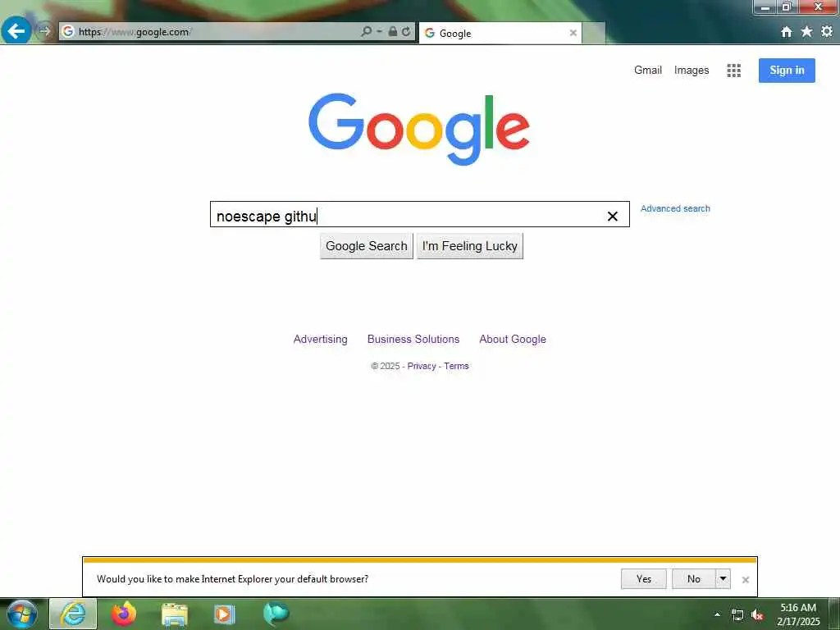Open Windows Media Player from taskbar
Screen dimensions: 840x630
coord(225,614)
